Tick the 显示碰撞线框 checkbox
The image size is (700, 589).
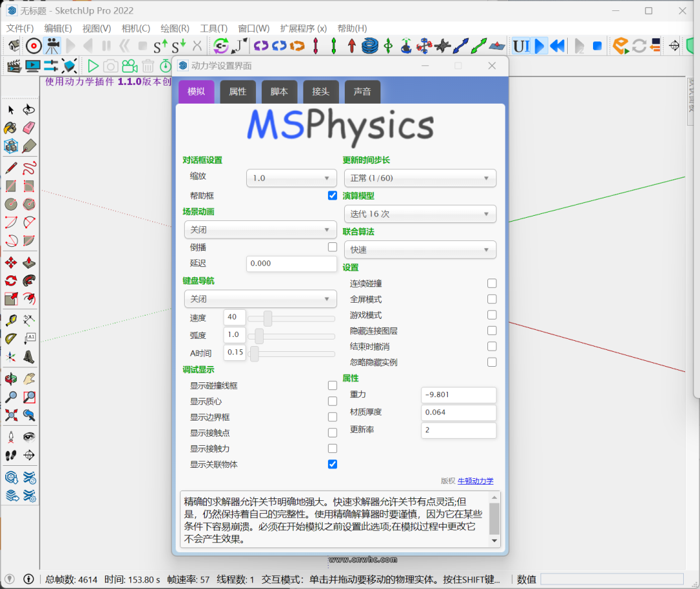332,386
